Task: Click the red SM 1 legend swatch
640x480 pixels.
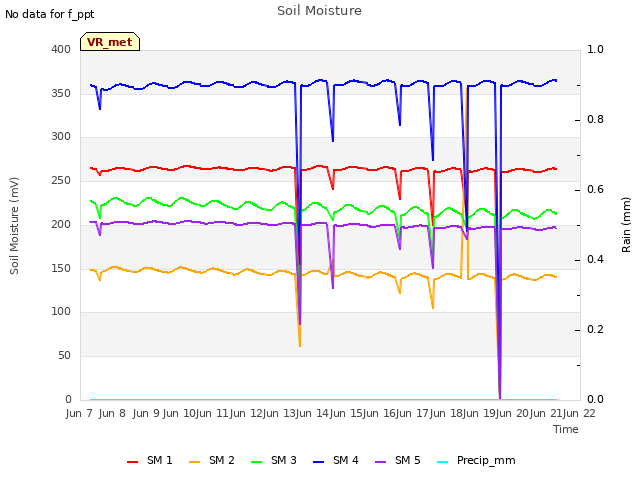Action: click(133, 462)
